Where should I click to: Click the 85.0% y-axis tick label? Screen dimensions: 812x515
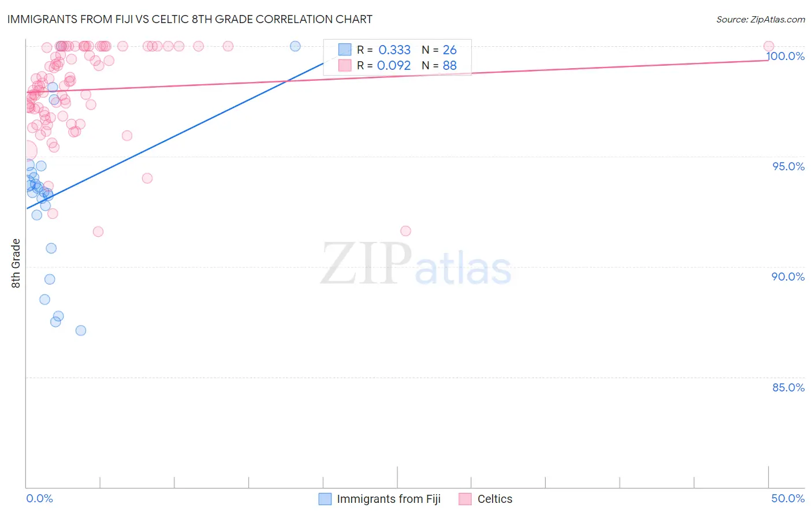point(788,387)
